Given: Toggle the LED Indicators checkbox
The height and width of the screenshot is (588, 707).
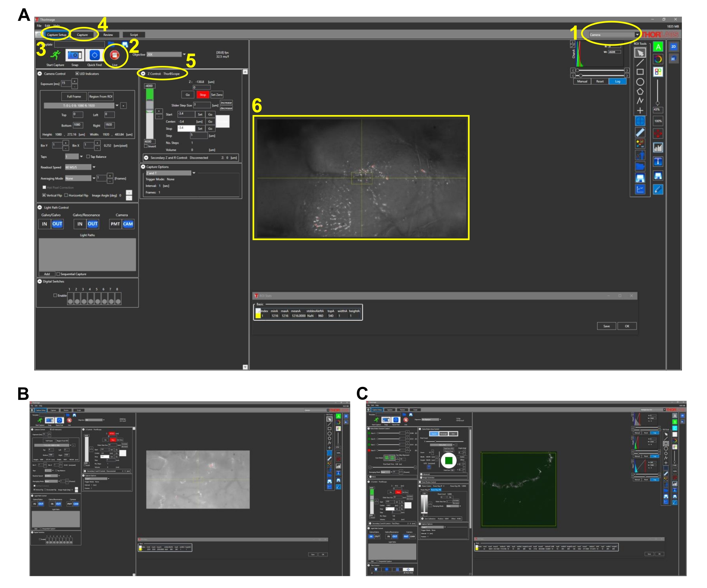Looking at the screenshot, I should 77,74.
